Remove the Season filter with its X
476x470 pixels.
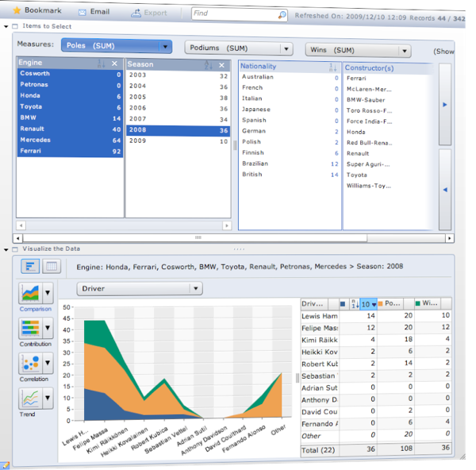point(222,65)
